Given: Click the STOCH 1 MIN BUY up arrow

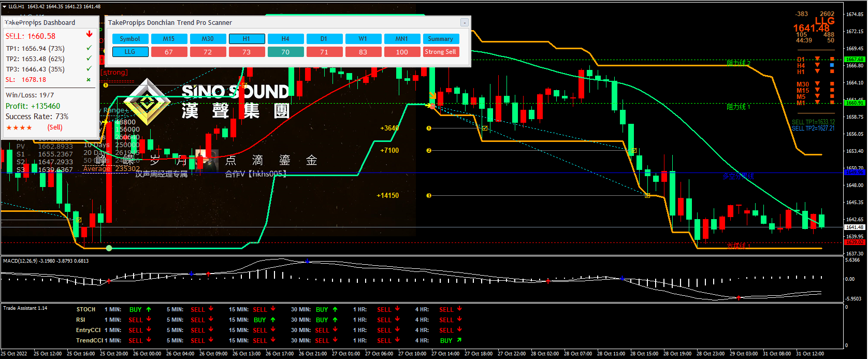Looking at the screenshot, I should 149,309.
